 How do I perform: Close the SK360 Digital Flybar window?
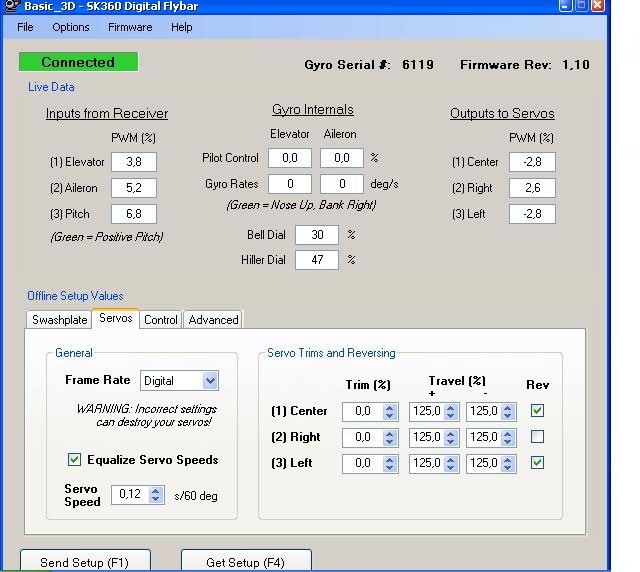pyautogui.click(x=598, y=5)
